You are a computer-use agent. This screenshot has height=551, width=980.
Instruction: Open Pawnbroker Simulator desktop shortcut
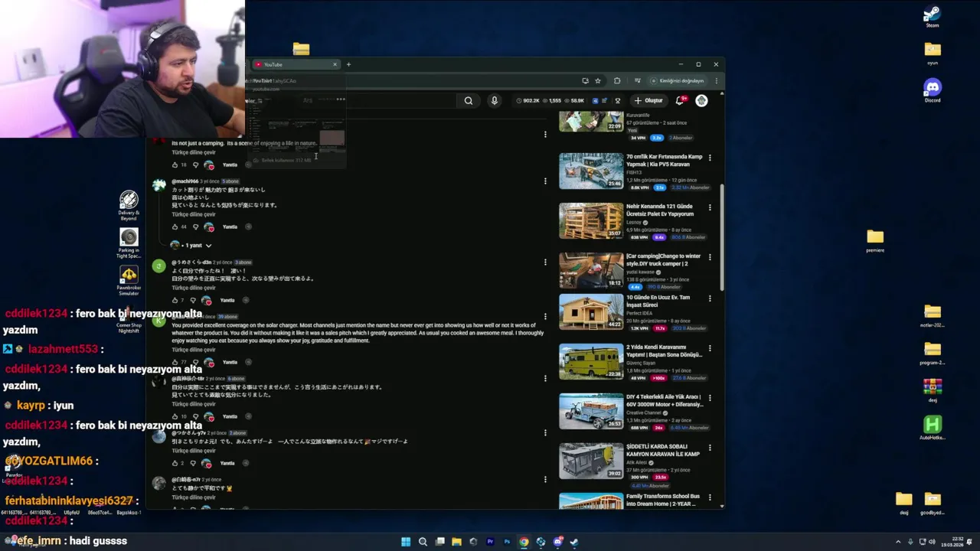click(129, 280)
